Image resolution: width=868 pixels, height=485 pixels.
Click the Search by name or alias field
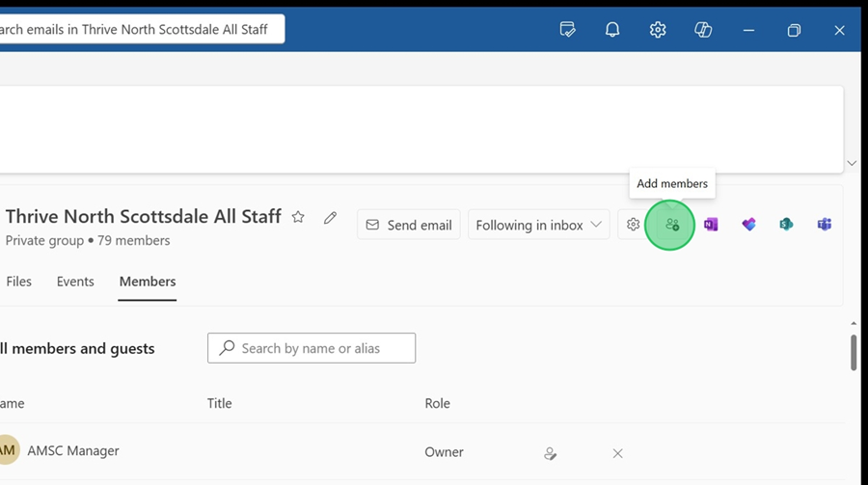point(312,348)
